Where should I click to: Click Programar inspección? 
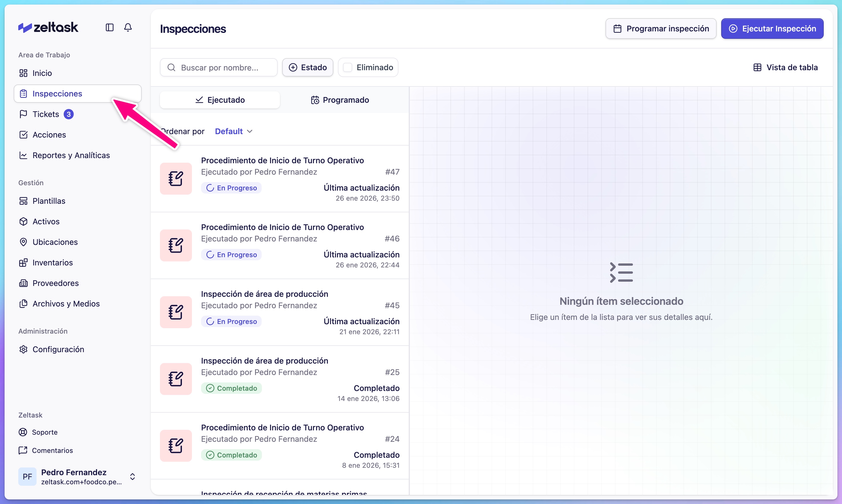click(661, 29)
